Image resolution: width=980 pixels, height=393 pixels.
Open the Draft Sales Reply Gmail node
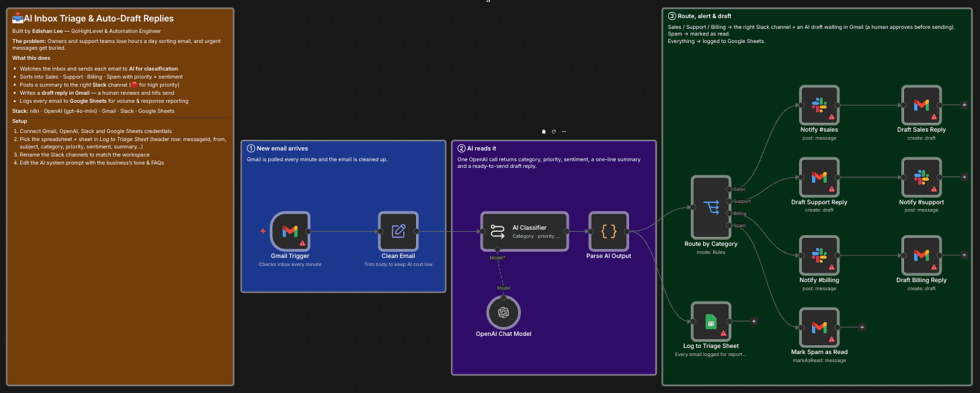921,105
